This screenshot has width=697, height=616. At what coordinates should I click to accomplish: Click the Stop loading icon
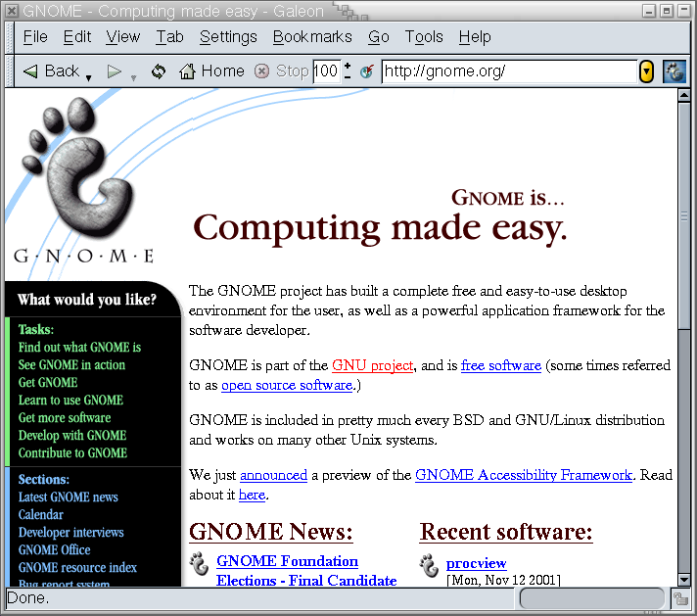coord(261,71)
